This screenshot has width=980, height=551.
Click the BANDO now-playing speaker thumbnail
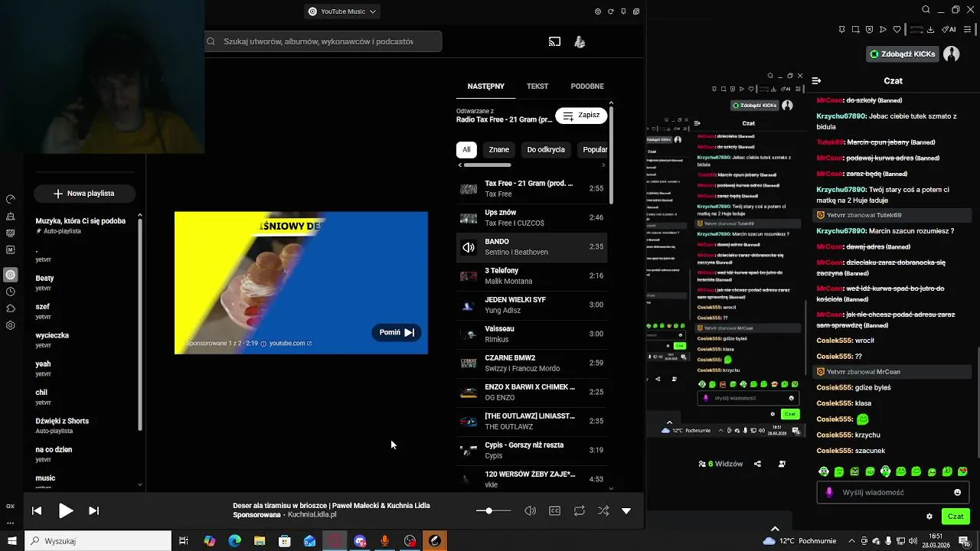click(469, 247)
